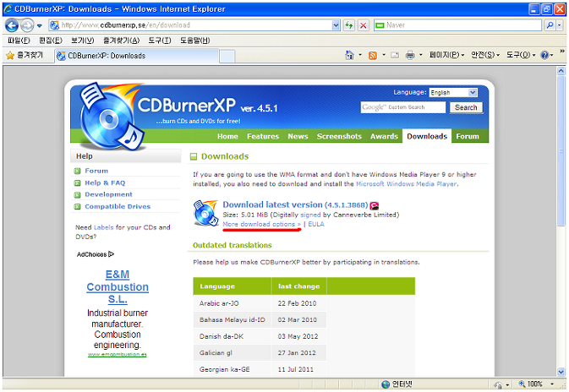Click the Search button
The height and width of the screenshot is (392, 569).
pos(466,107)
